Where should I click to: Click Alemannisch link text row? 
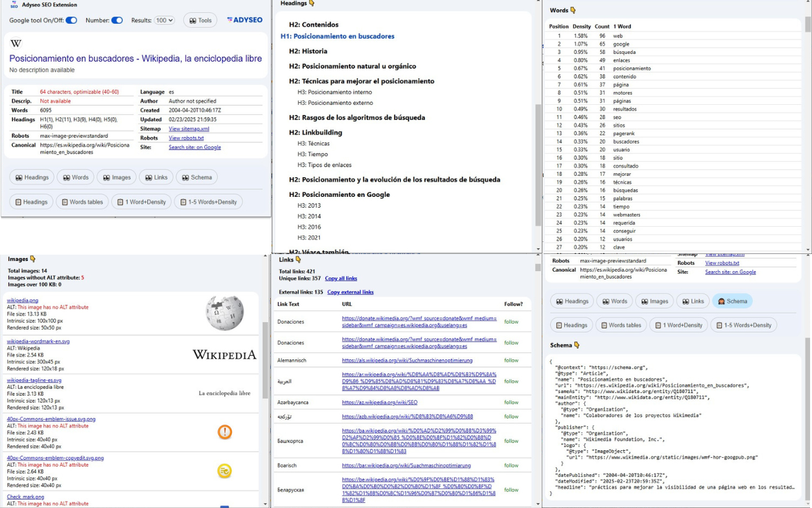[291, 360]
